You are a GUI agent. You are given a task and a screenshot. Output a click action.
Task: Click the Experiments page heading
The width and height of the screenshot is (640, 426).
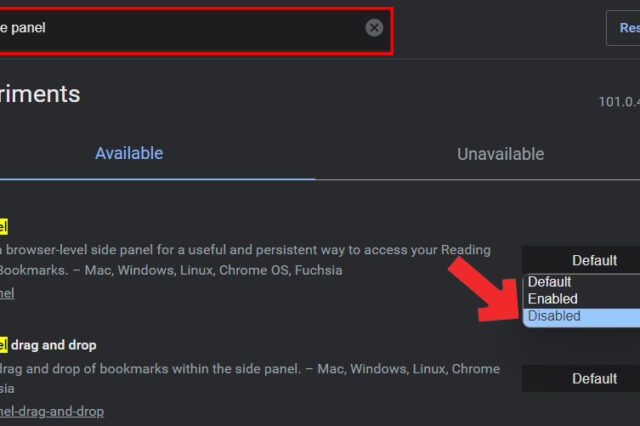(40, 94)
